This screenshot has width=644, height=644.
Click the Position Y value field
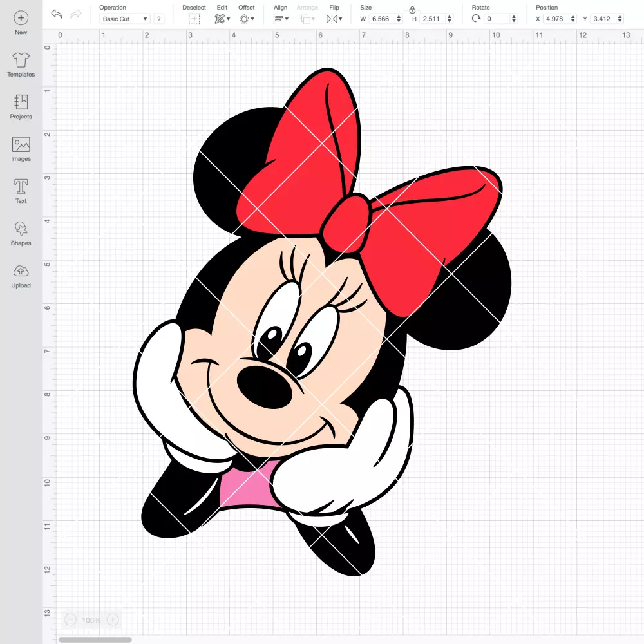pos(603,19)
